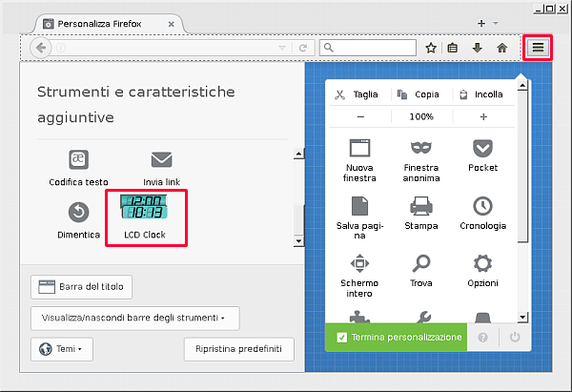Click the Invia link envelope icon
The image size is (572, 392).
161,159
